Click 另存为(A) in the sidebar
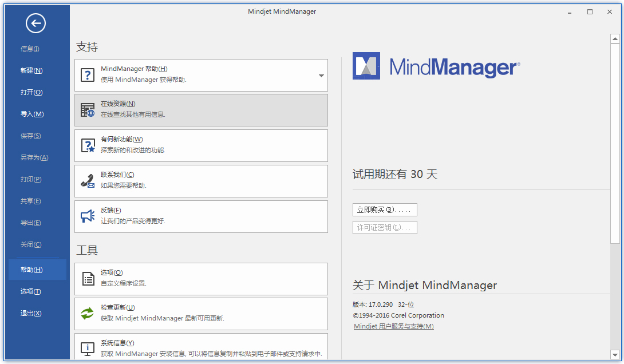The width and height of the screenshot is (624, 364). 34,157
